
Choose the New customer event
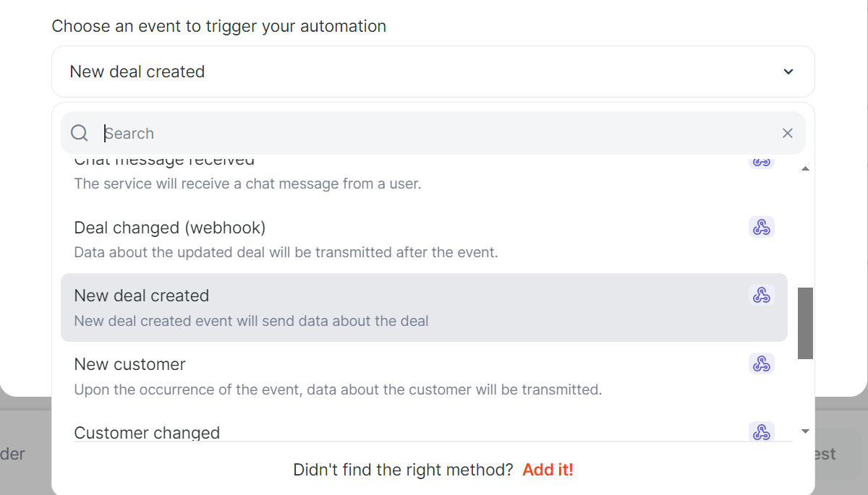coord(424,376)
